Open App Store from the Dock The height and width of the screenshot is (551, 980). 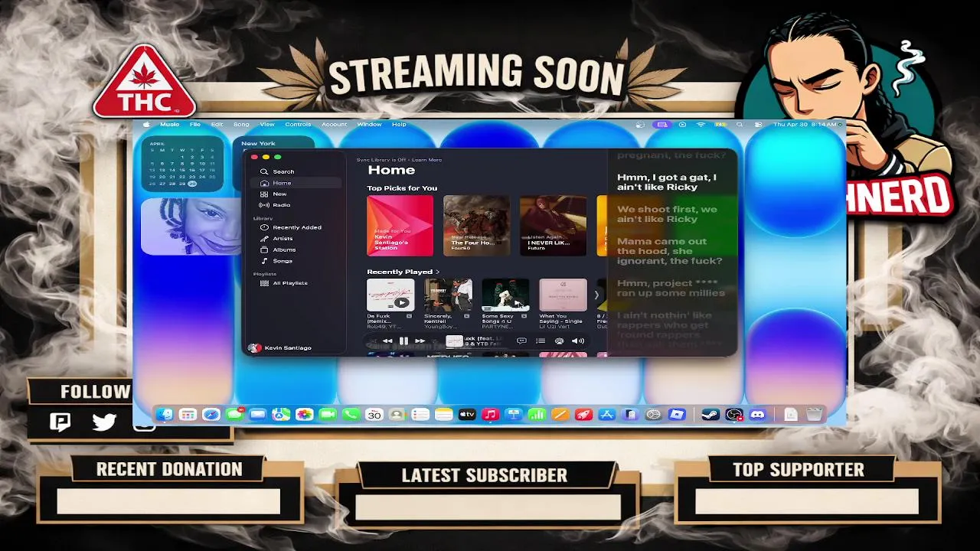(606, 414)
